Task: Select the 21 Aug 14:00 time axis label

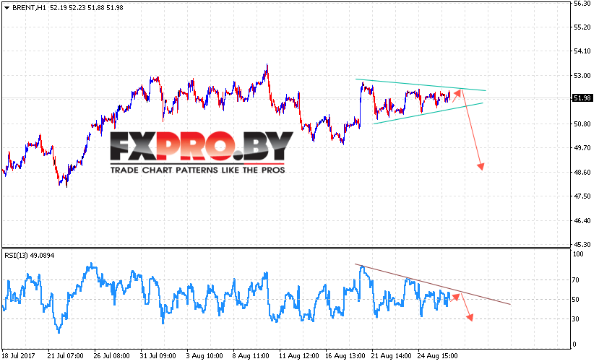Action: (x=391, y=355)
